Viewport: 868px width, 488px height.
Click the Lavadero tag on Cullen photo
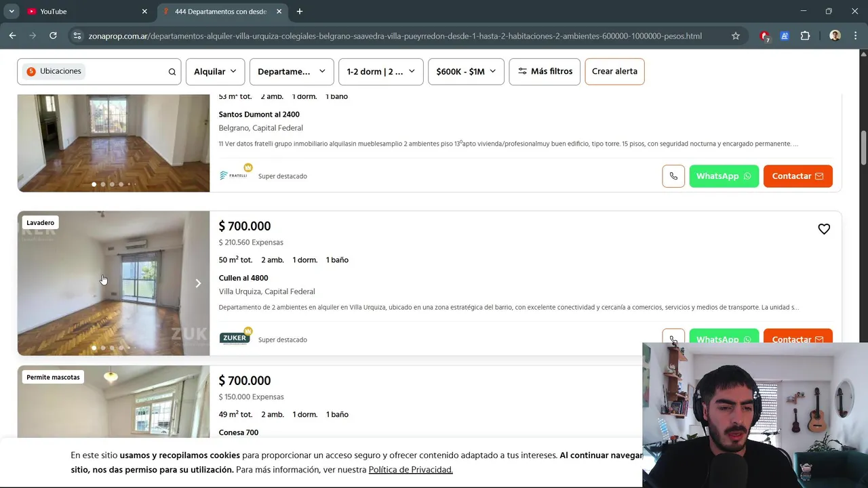coord(41,222)
